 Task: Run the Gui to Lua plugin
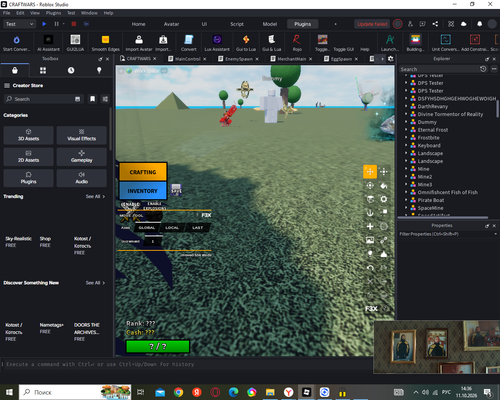pyautogui.click(x=246, y=43)
